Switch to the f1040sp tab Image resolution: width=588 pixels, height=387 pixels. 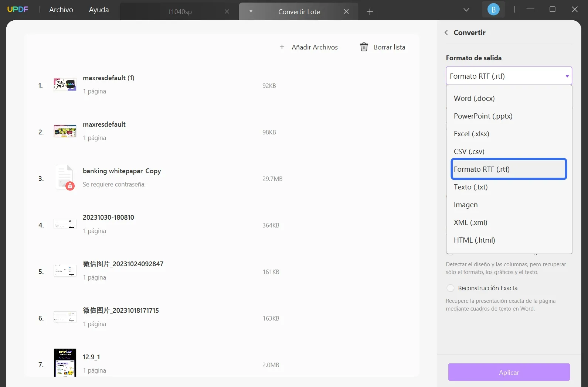pyautogui.click(x=180, y=11)
